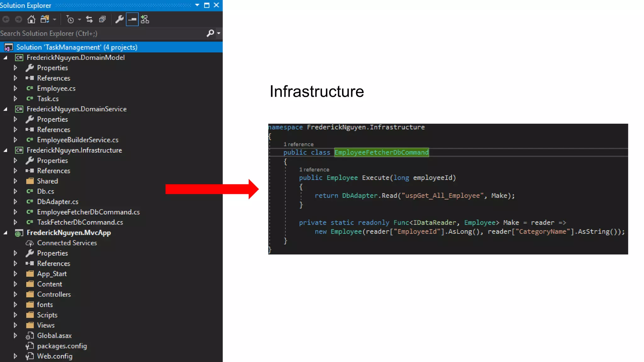The width and height of the screenshot is (644, 362).
Task: Click the Global.asax file icon
Action: pos(30,336)
